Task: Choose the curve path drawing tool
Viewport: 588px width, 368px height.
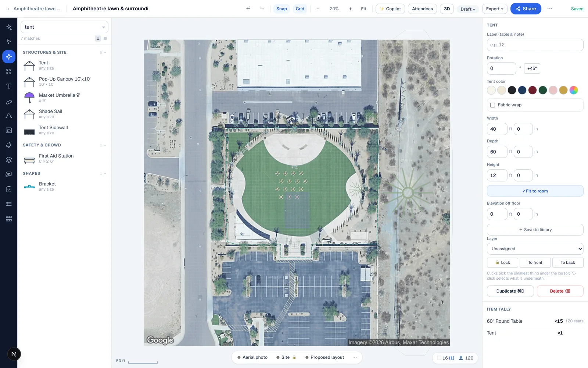Action: 9,116
